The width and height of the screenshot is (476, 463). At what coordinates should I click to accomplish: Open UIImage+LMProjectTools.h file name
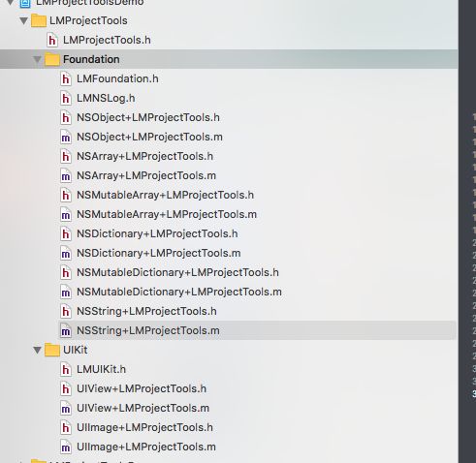pos(144,427)
